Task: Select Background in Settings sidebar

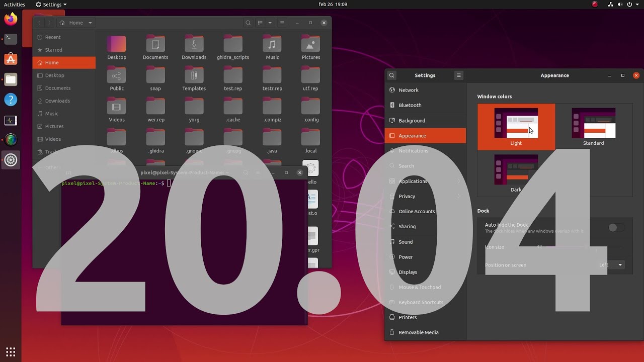Action: [x=425, y=121]
